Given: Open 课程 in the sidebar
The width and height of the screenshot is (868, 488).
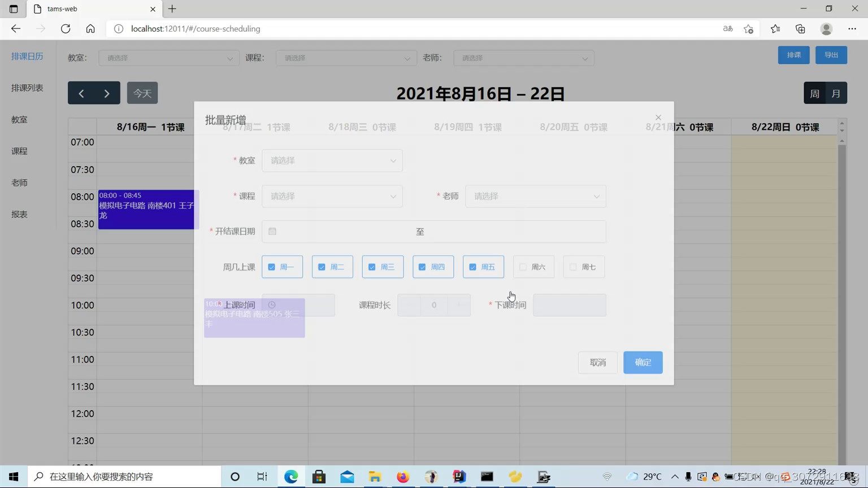Looking at the screenshot, I should (19, 151).
